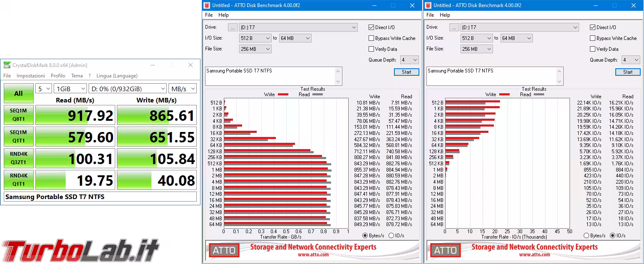
Task: Click the ATTO bomb icon on the right benchmark window
Action: click(x=428, y=5)
